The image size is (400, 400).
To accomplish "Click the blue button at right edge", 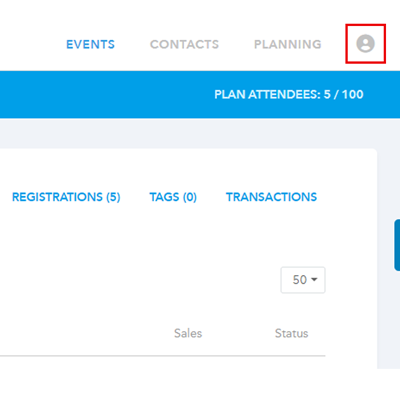I will pyautogui.click(x=397, y=245).
